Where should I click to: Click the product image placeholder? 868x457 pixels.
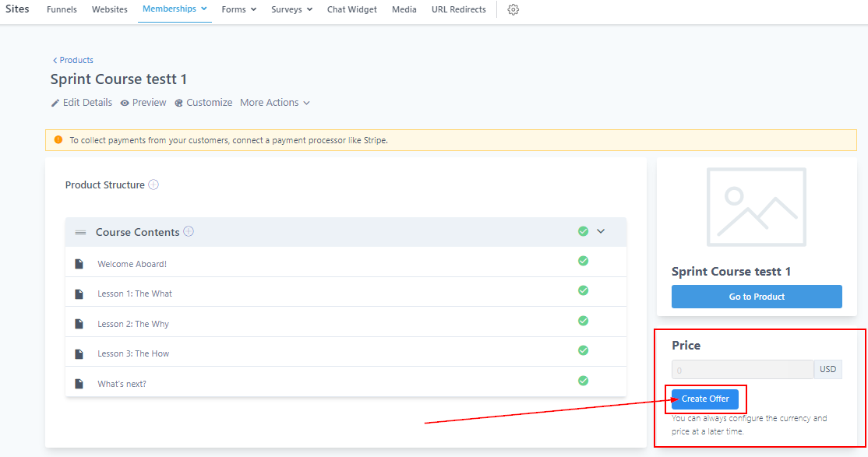pyautogui.click(x=757, y=202)
